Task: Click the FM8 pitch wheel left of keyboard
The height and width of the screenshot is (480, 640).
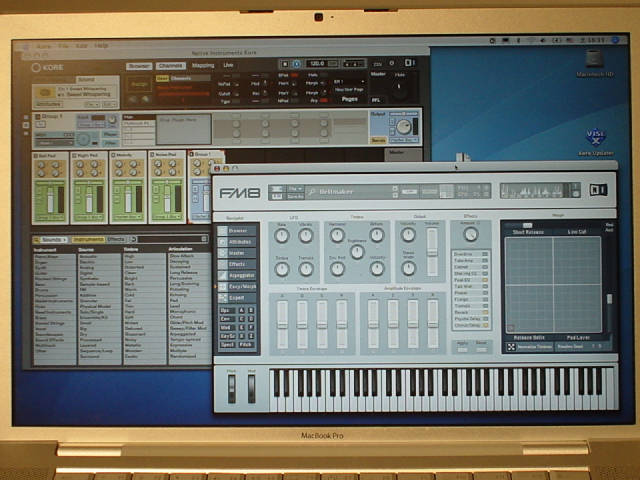Action: (231, 389)
